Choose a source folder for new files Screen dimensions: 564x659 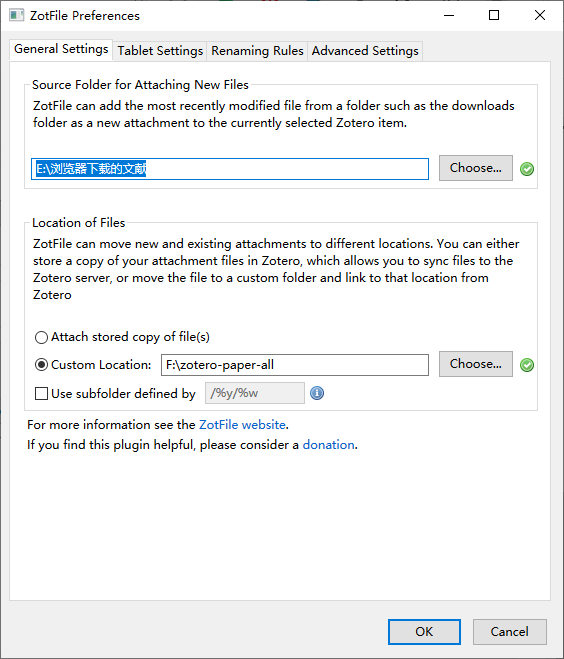(476, 168)
